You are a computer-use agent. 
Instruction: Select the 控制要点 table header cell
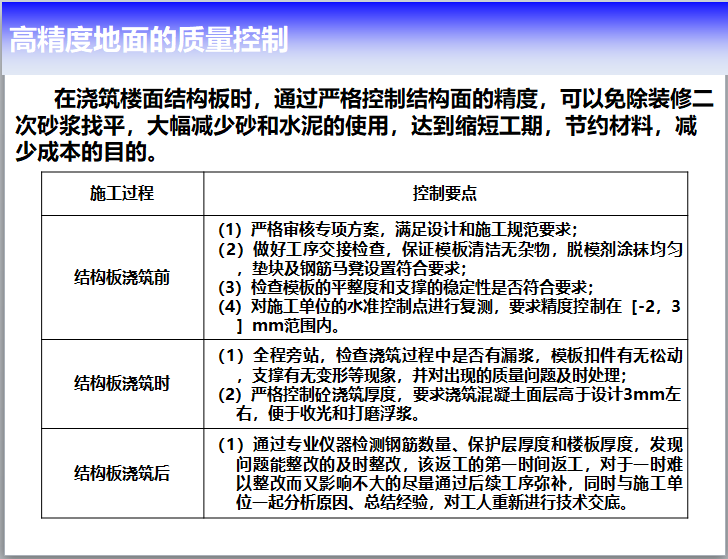[x=445, y=193]
